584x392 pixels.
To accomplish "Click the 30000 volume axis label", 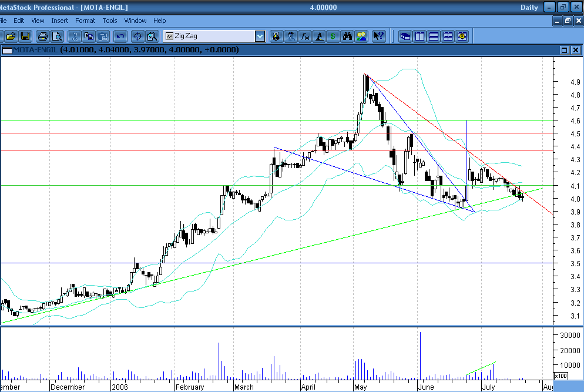I will tap(570, 336).
